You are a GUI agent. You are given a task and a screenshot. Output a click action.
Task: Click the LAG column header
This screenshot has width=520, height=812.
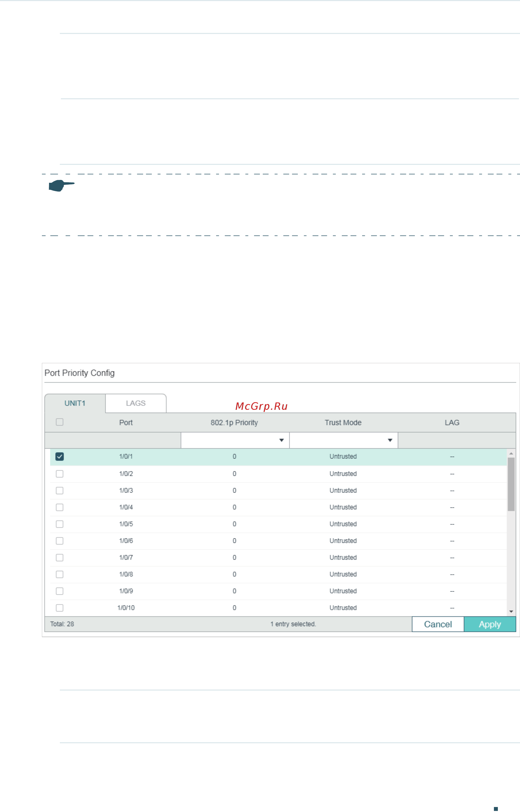pyautogui.click(x=452, y=422)
